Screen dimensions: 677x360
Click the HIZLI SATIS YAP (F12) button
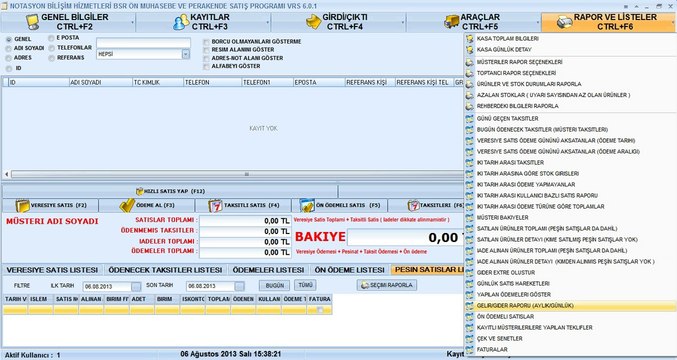(170, 191)
